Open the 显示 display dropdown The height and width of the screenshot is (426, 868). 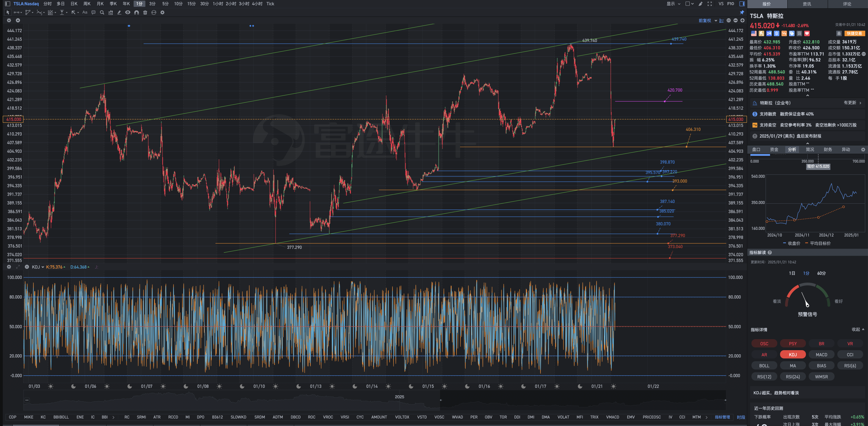[673, 4]
